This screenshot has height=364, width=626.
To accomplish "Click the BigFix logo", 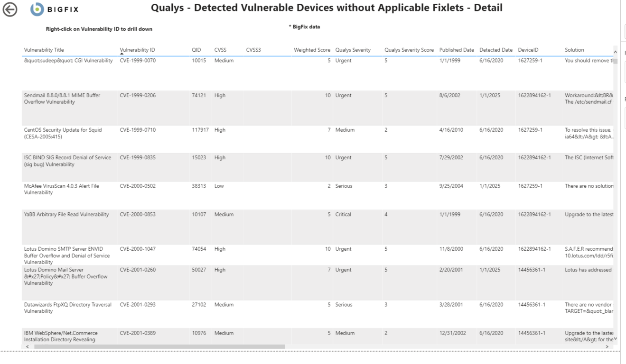I will [55, 9].
